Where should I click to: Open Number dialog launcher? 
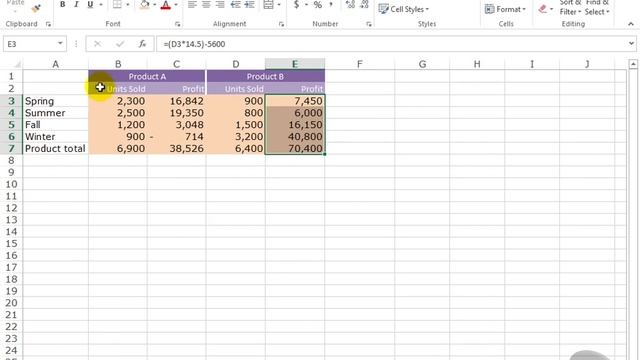coord(369,24)
